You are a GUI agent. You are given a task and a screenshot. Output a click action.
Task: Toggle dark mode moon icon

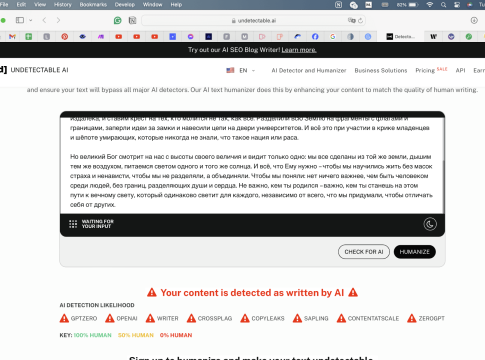tap(430, 224)
